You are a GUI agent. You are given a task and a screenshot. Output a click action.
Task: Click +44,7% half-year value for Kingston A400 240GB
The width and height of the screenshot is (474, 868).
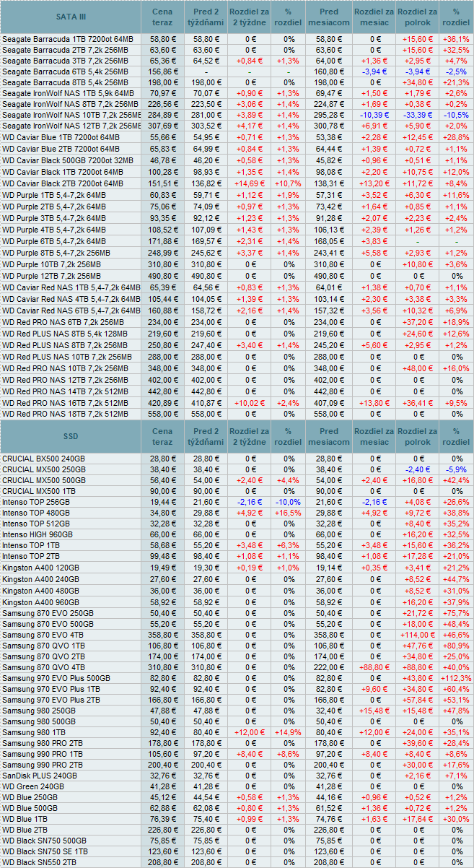(x=456, y=578)
